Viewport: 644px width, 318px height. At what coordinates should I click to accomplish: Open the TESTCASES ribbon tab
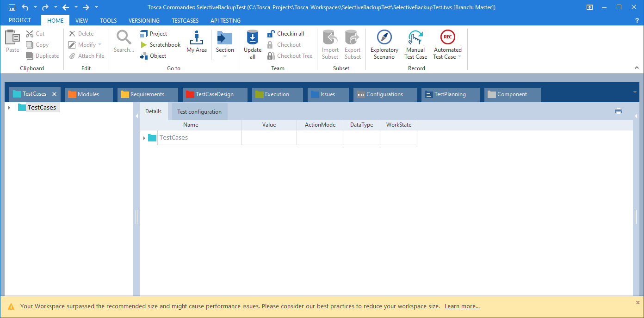tap(185, 20)
